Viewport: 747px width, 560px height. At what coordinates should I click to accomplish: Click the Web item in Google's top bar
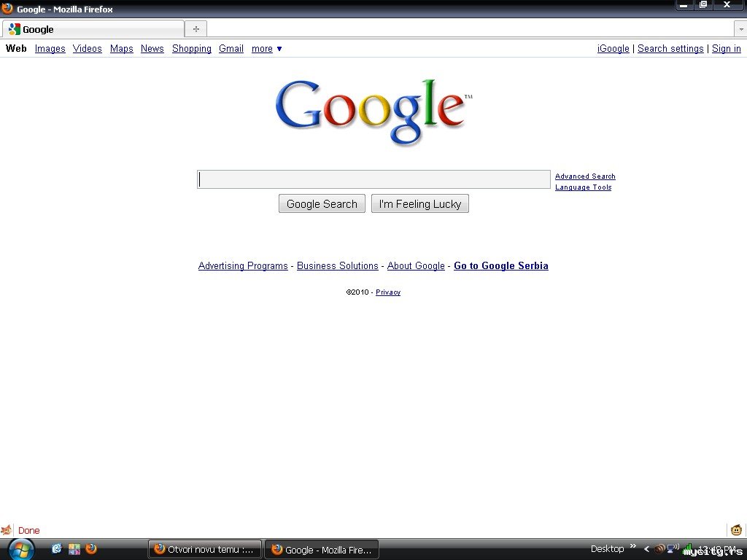(16, 49)
